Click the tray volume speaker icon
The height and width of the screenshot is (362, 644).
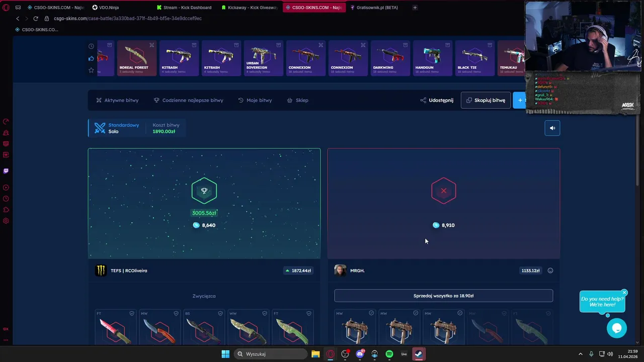click(x=610, y=354)
